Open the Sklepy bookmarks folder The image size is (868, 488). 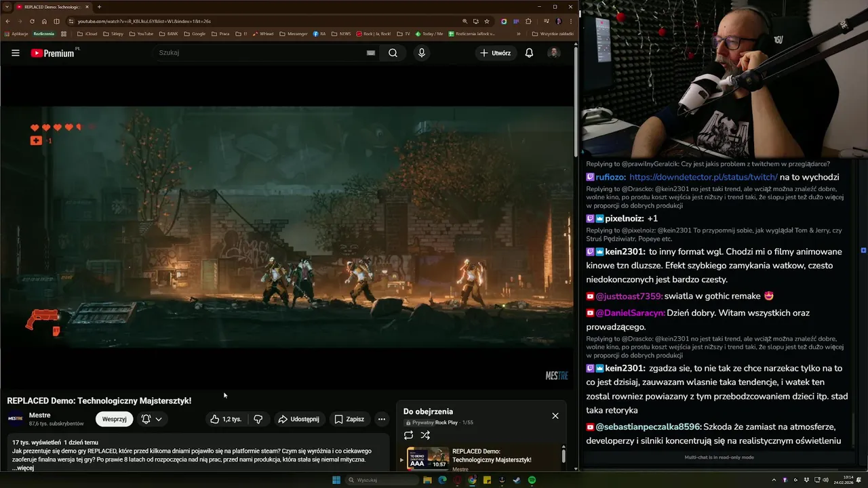[x=113, y=33]
